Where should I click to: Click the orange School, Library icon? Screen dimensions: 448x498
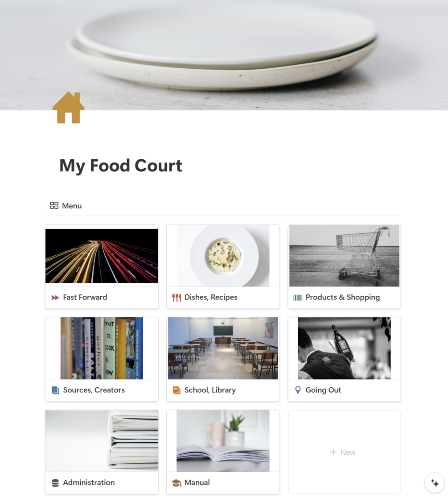[x=177, y=390]
